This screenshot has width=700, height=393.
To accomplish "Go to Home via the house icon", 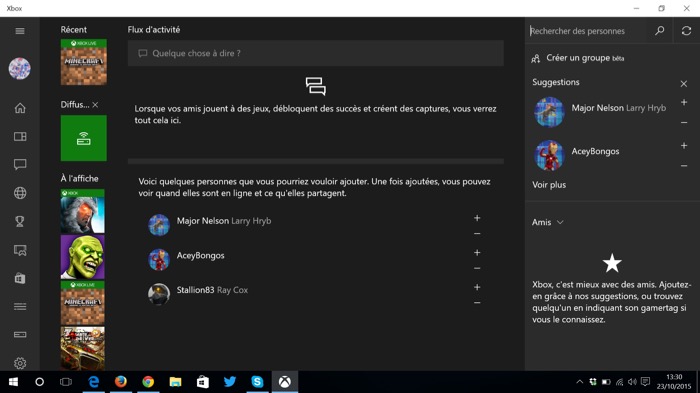I will pyautogui.click(x=20, y=108).
